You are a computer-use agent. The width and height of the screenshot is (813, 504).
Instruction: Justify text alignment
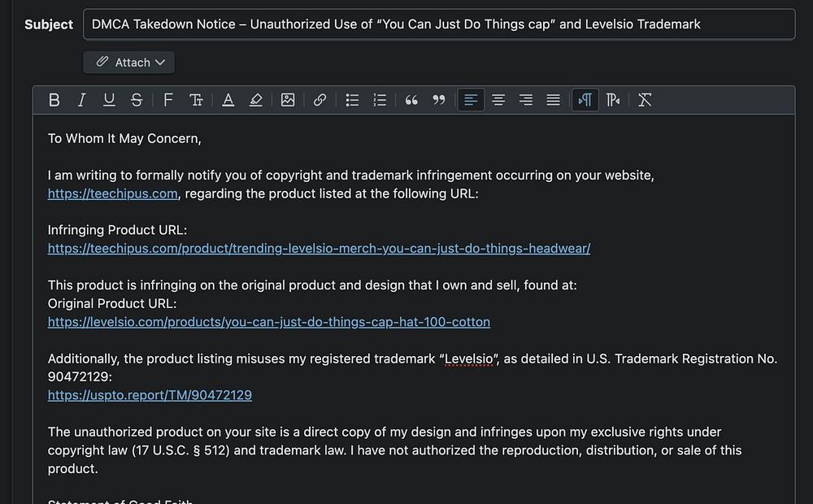pyautogui.click(x=553, y=100)
